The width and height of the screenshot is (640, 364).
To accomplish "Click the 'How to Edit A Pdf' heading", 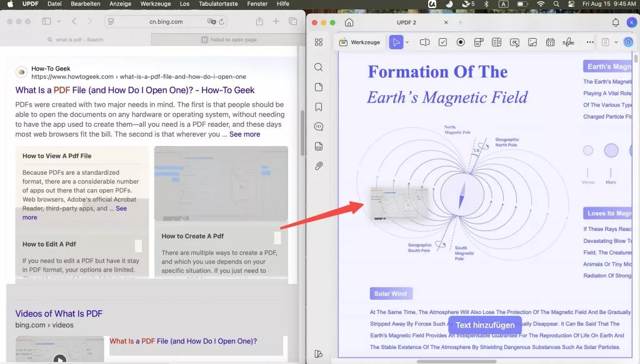I will 49,244.
